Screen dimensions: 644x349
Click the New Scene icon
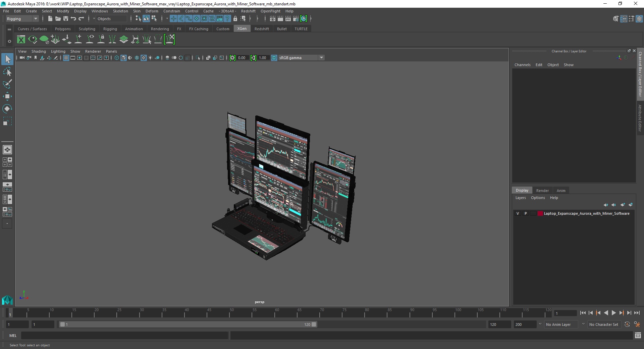coord(50,19)
